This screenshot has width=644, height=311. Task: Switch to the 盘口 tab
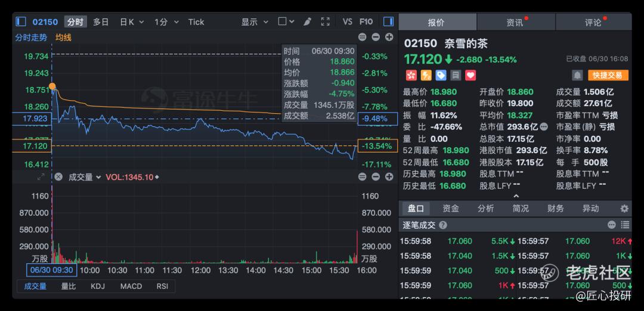(416, 209)
